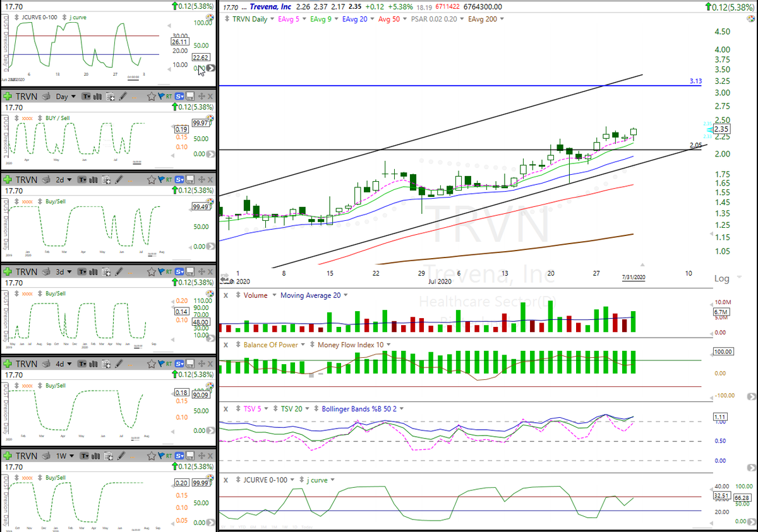This screenshot has height=532, width=758.
Task: Close the TRVN 3d panel
Action: pyautogui.click(x=210, y=272)
